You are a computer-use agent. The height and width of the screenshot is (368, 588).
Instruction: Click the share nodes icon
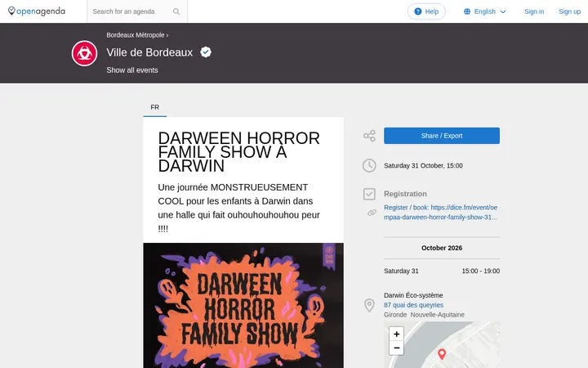(x=369, y=136)
